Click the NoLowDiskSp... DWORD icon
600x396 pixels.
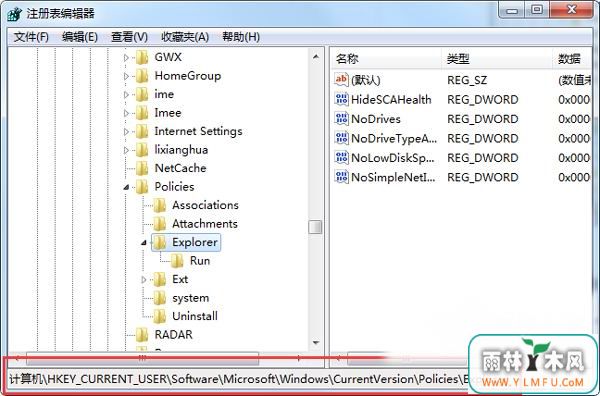[x=341, y=158]
